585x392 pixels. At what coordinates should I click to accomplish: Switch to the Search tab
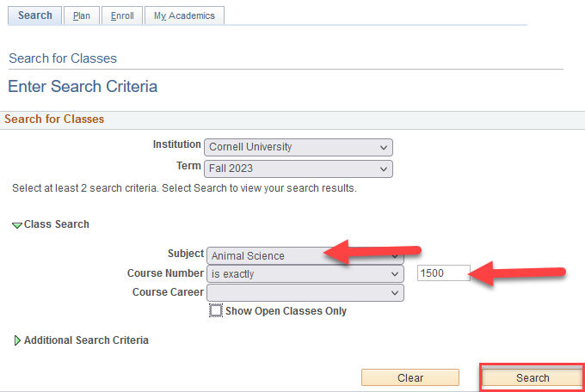coord(35,15)
